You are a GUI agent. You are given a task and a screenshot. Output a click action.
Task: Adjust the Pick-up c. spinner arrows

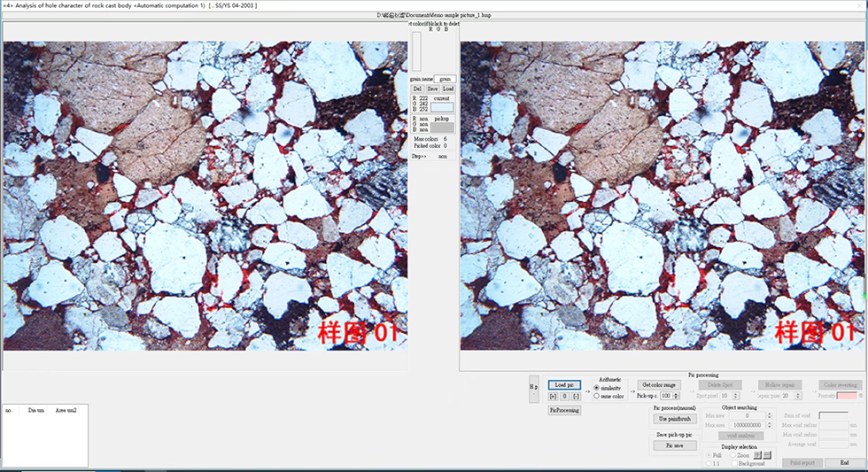pos(678,396)
